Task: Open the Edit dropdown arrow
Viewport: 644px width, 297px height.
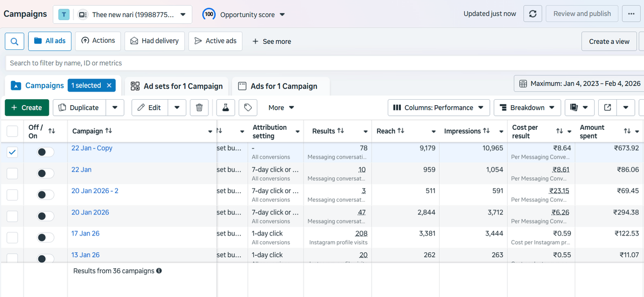Action: click(177, 107)
